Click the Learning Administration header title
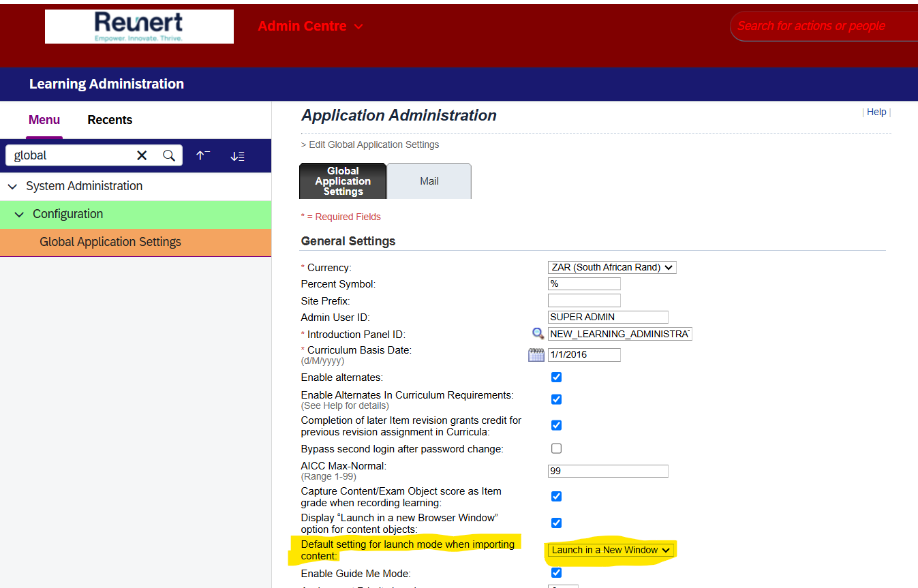Viewport: 918px width, 588px height. (106, 84)
